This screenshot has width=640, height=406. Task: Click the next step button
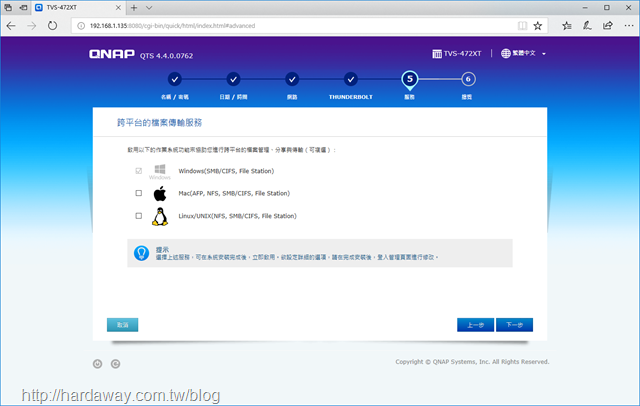tap(514, 325)
